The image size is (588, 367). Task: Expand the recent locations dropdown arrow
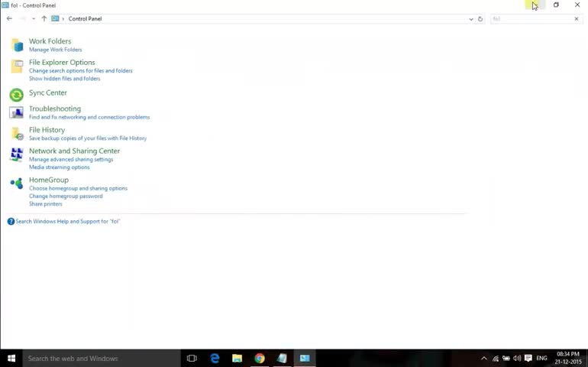pyautogui.click(x=34, y=19)
